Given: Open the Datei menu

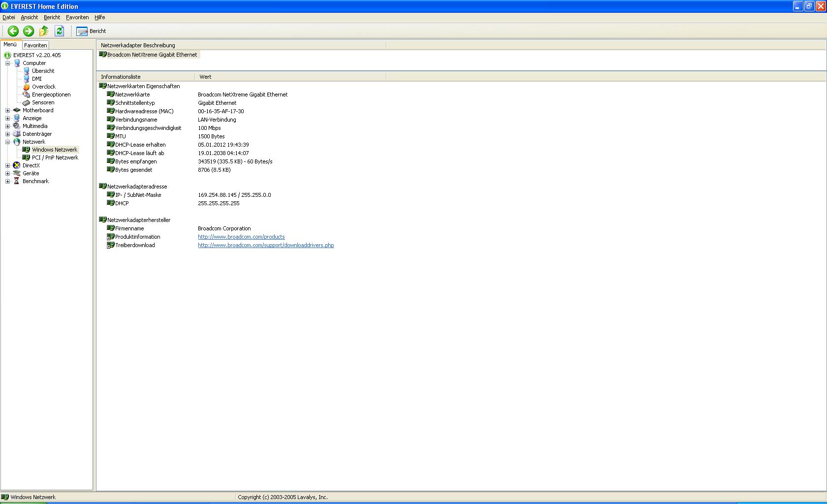Looking at the screenshot, I should (9, 17).
